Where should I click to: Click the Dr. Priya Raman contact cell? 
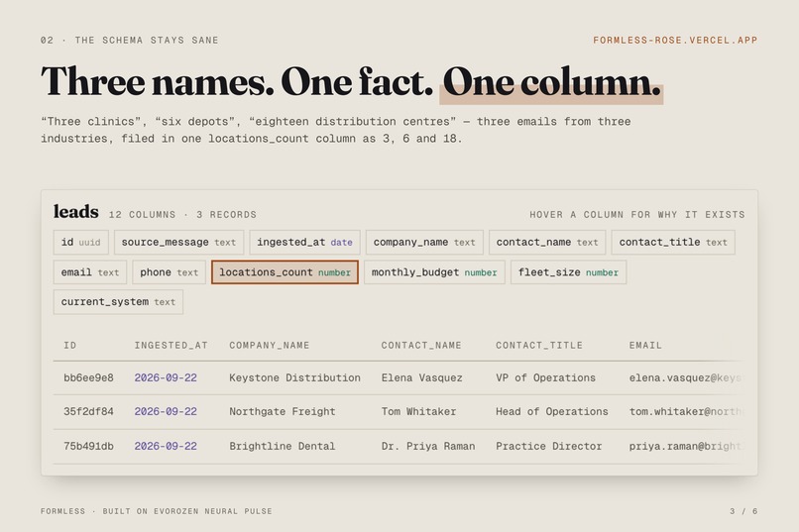point(428,447)
